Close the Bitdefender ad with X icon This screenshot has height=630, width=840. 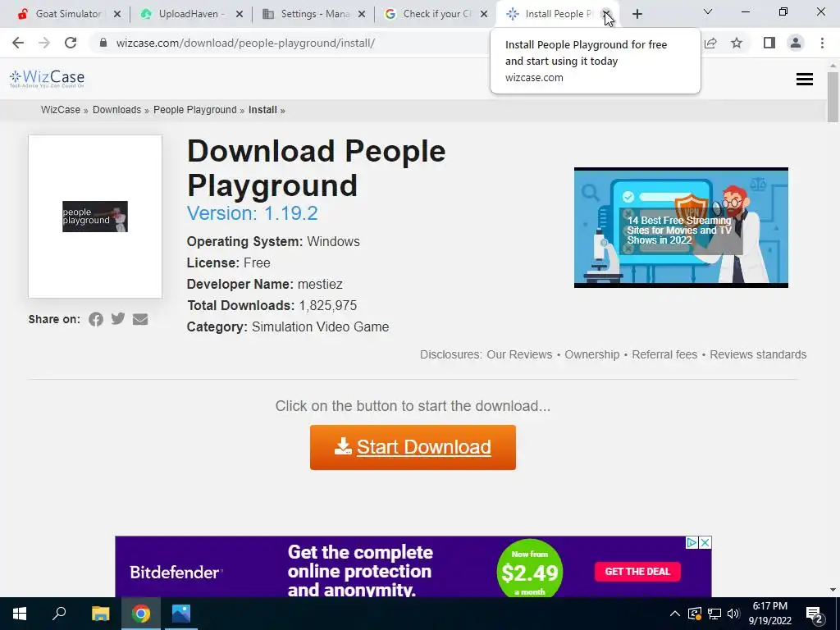(x=705, y=543)
